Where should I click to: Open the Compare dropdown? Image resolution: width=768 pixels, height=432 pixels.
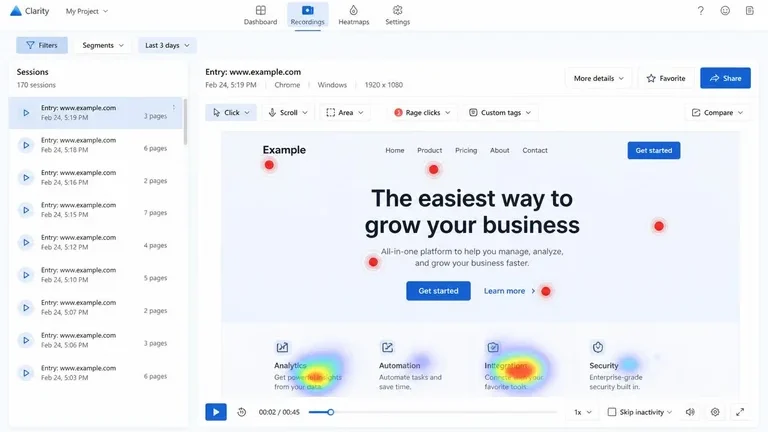(717, 113)
